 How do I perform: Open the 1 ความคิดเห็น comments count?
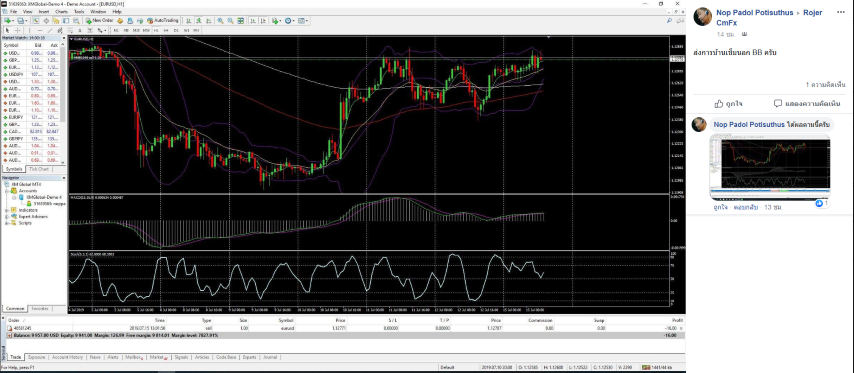(x=825, y=85)
